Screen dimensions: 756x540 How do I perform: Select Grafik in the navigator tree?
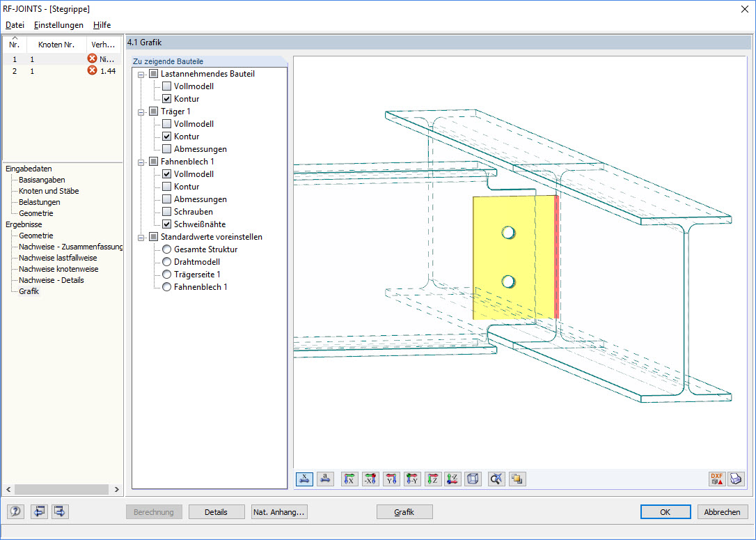pyautogui.click(x=29, y=291)
